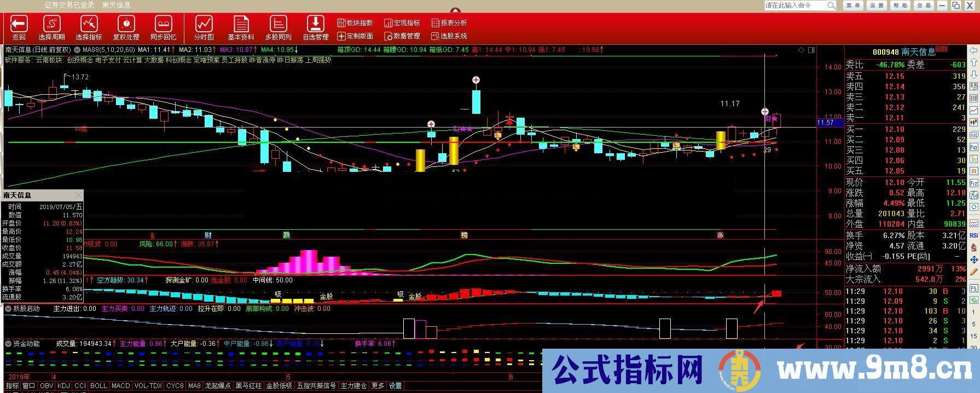The width and height of the screenshot is (980, 393).
Task: Collapse the 资金动能 indicator pane
Action: 8,344
